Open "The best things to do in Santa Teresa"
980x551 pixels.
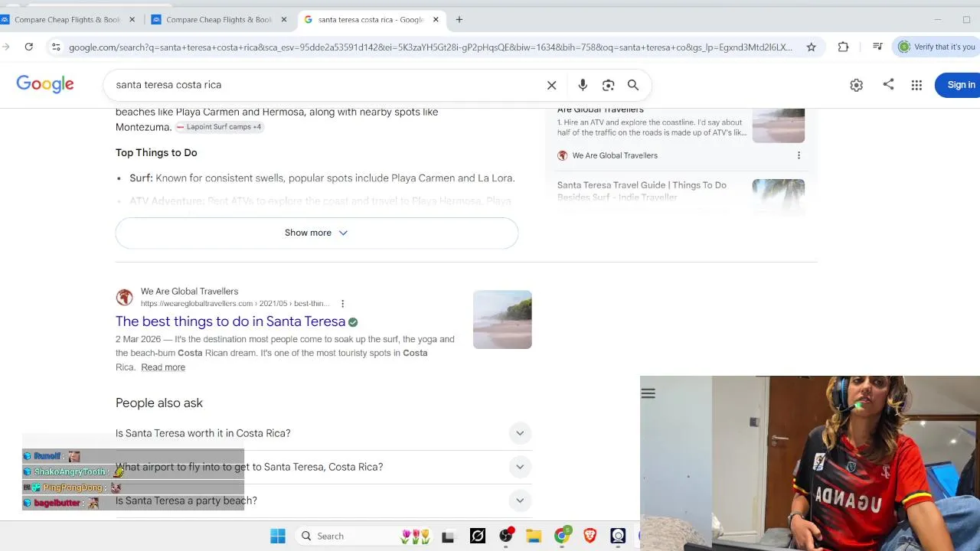[230, 321]
